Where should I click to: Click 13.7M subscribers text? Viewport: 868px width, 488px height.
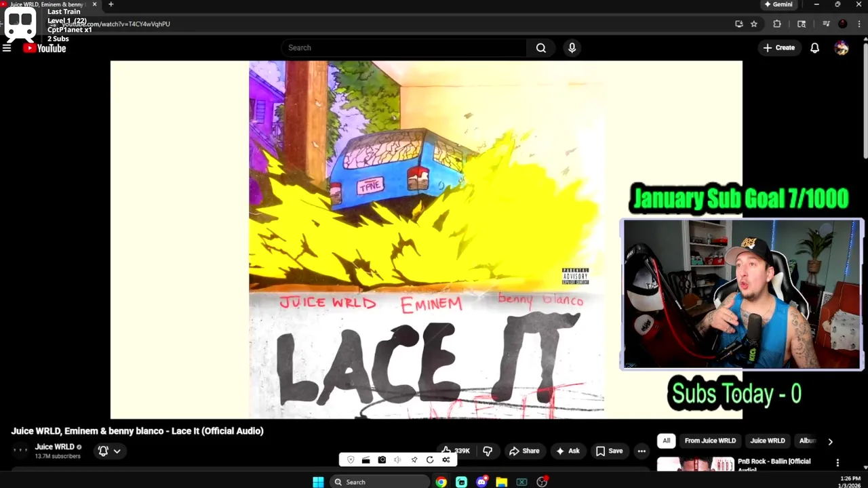[58, 456]
